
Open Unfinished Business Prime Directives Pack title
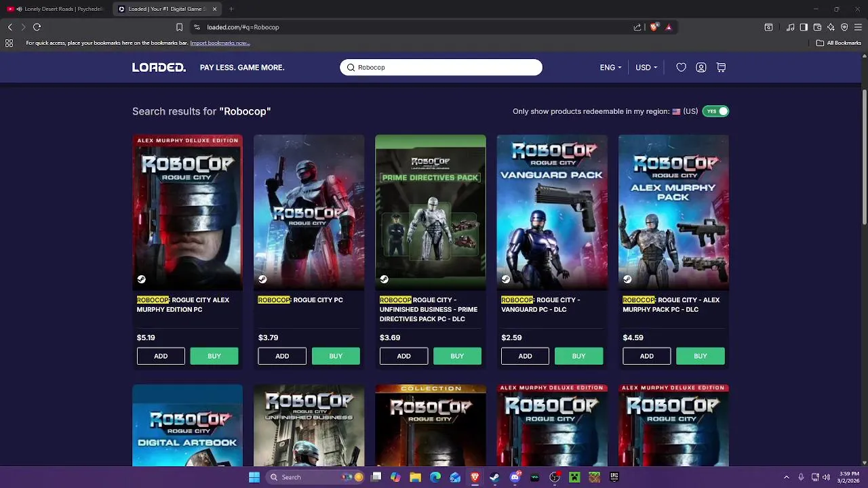(x=429, y=309)
